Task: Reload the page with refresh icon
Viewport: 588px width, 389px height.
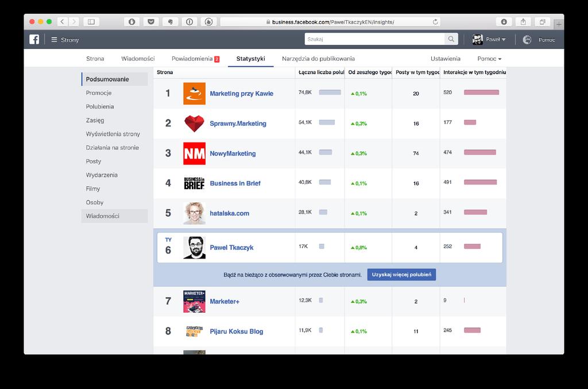Action: pyautogui.click(x=435, y=22)
